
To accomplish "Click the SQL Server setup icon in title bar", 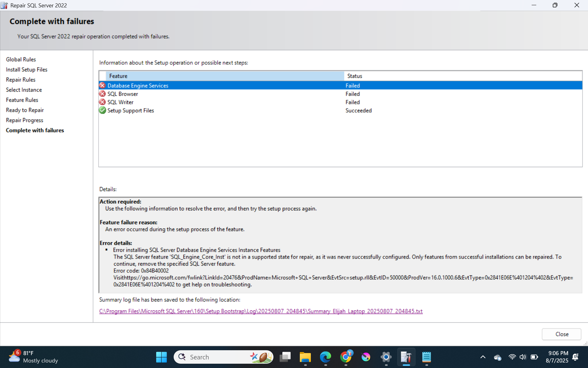I will (x=4, y=5).
